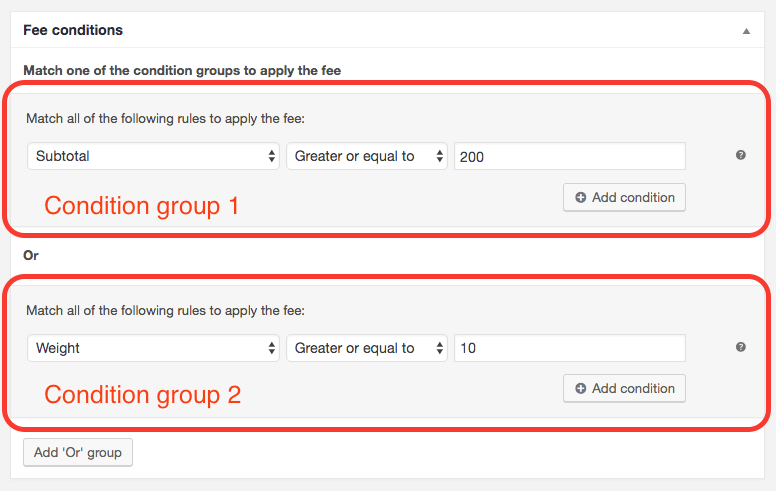Click the Add 'Or' group button

(78, 452)
